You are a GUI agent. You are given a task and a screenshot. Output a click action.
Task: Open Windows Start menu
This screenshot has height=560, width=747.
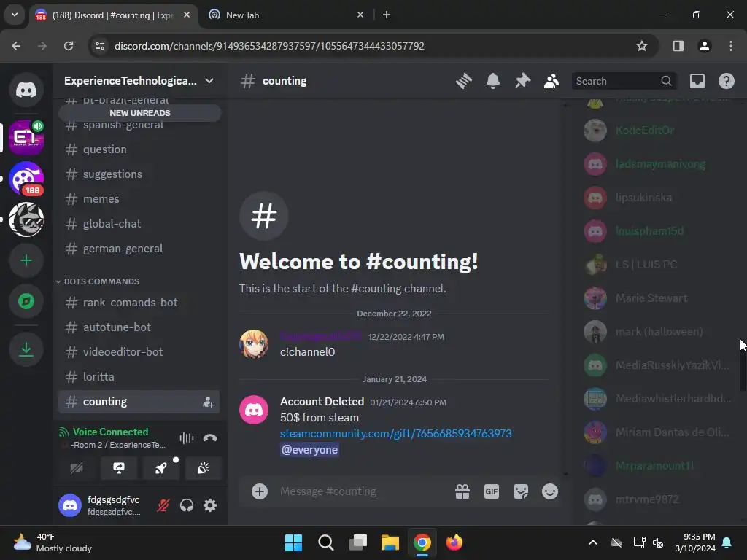[x=293, y=542]
